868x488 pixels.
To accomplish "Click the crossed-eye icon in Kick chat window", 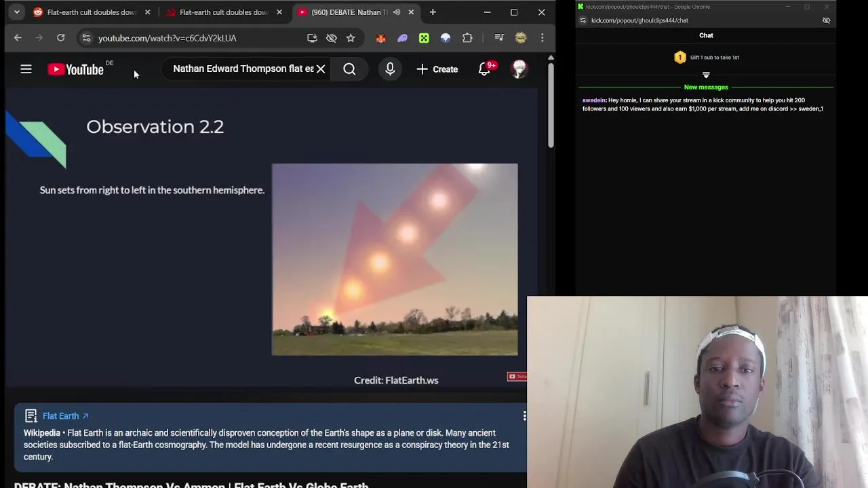I will [826, 20].
